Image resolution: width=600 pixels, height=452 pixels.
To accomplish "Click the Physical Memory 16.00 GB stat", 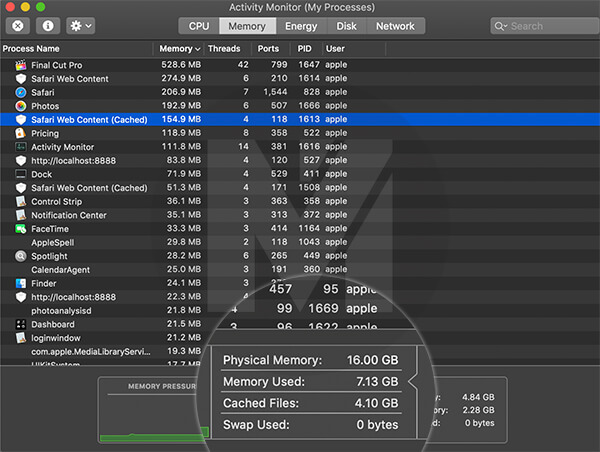I will (311, 360).
